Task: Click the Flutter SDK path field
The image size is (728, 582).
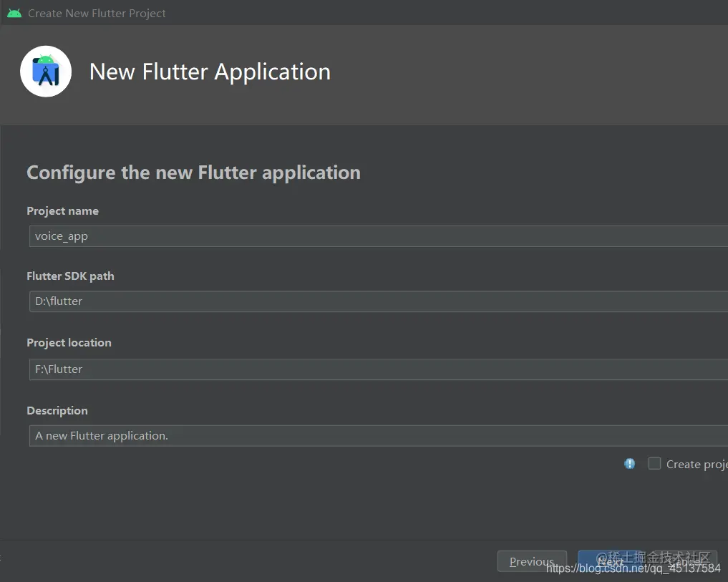Action: [379, 301]
